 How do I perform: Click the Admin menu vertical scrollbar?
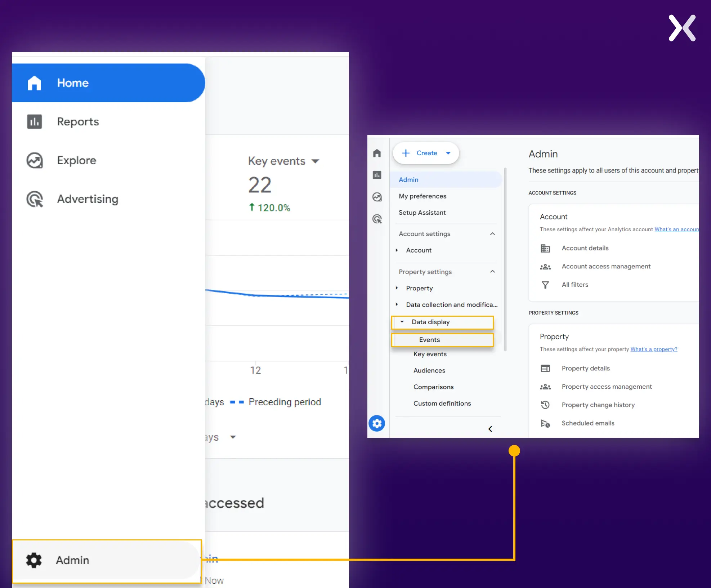point(505,259)
